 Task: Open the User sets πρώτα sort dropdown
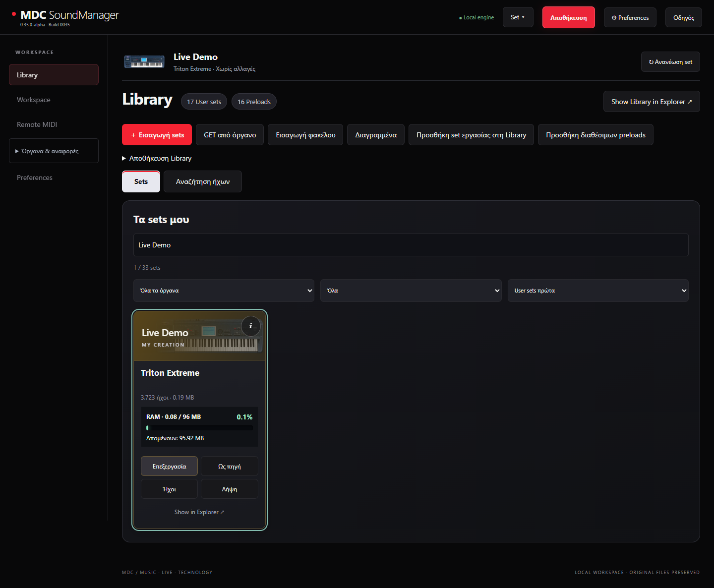[598, 291]
